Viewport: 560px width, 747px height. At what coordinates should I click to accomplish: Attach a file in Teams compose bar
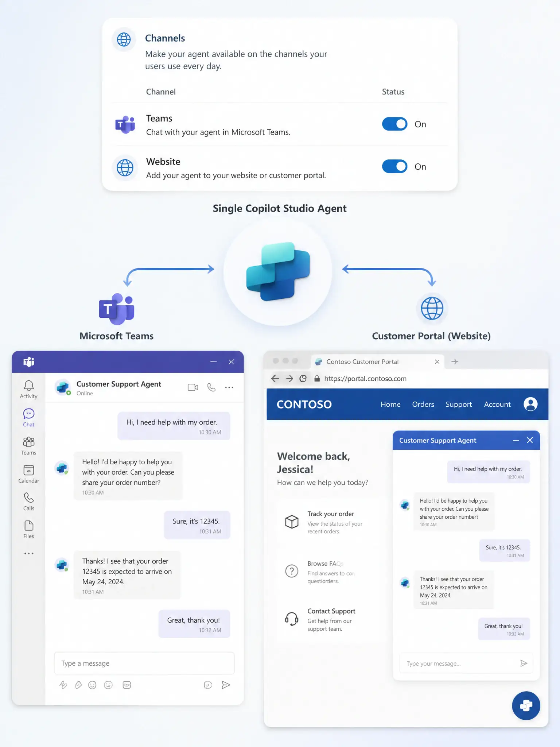78,685
